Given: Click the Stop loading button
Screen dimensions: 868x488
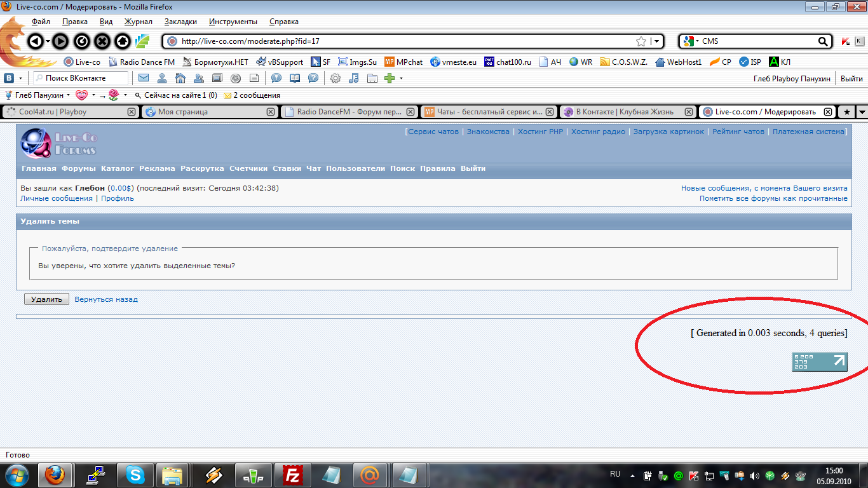Looking at the screenshot, I should coord(102,41).
